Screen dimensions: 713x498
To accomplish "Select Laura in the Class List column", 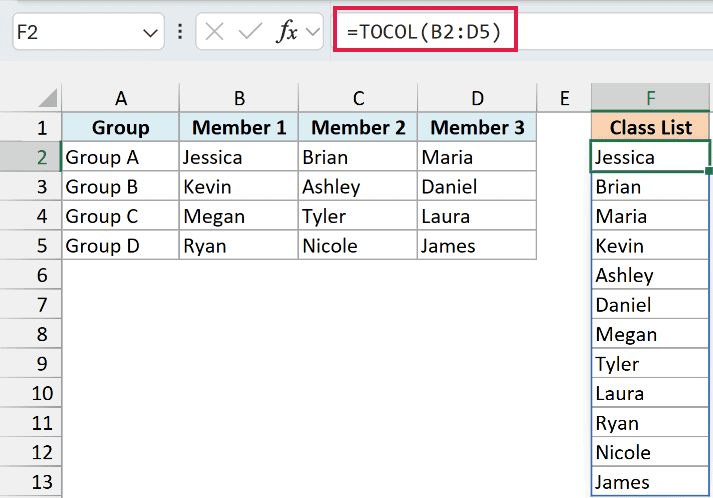I will [650, 393].
